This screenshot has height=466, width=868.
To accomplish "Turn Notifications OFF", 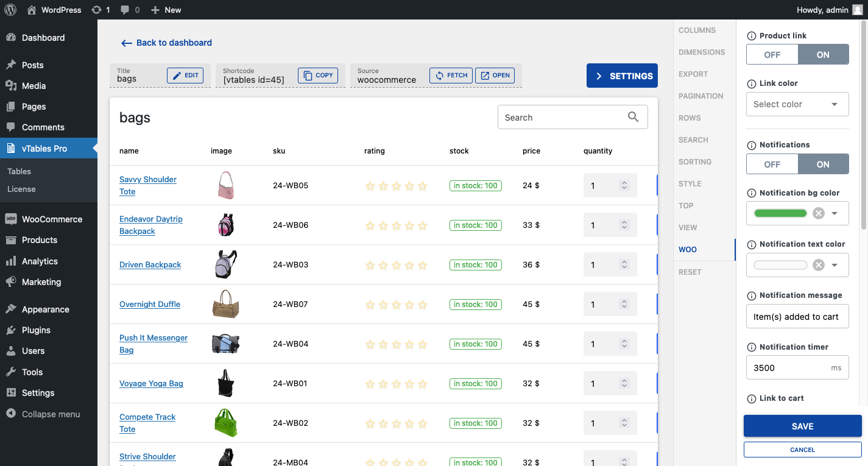I will 772,164.
